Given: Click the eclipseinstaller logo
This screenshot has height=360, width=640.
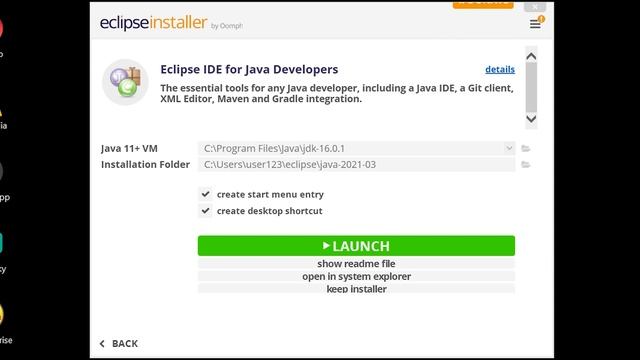Looking at the screenshot, I should coord(153,22).
